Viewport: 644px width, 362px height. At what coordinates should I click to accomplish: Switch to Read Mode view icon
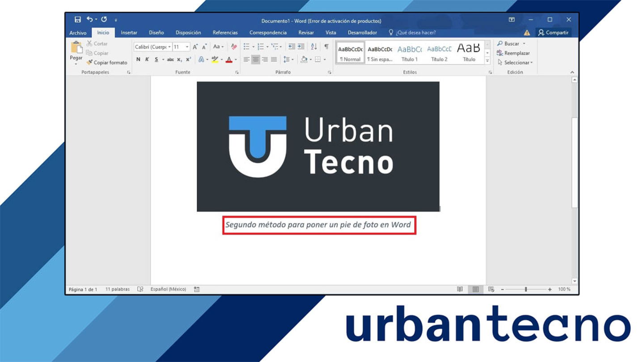point(460,289)
